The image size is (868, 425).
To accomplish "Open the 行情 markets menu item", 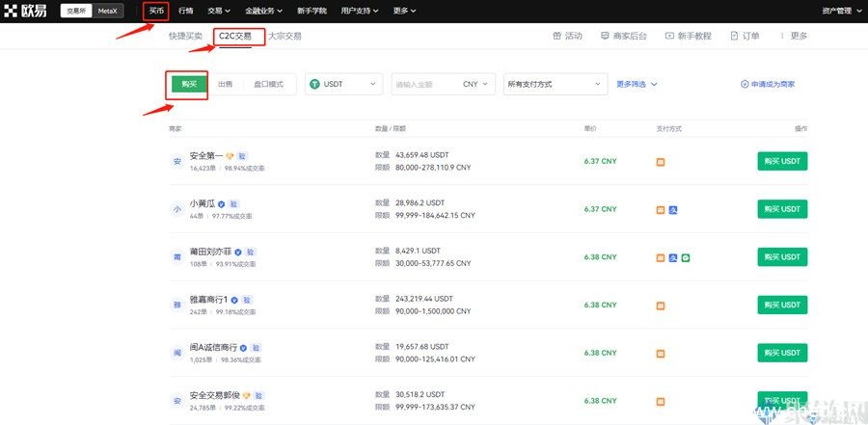I will 185,11.
